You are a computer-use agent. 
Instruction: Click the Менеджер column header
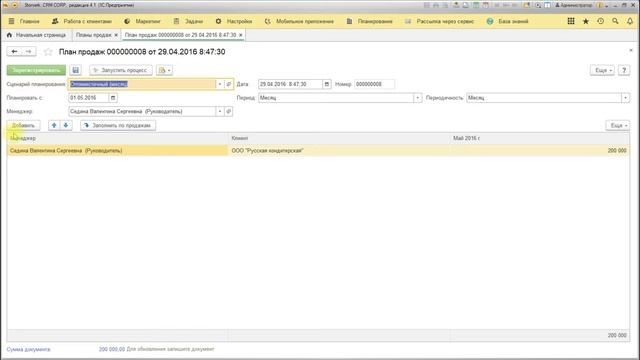(x=118, y=138)
